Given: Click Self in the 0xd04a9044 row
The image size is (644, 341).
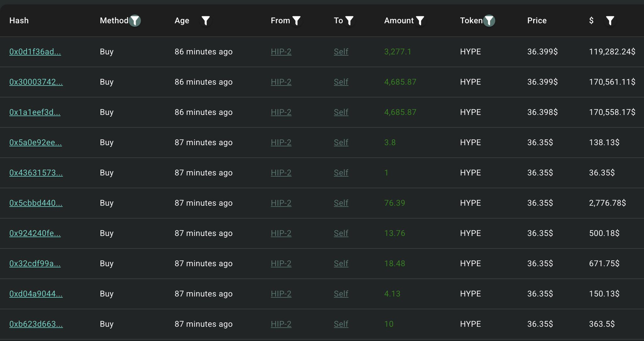Looking at the screenshot, I should pyautogui.click(x=341, y=294).
